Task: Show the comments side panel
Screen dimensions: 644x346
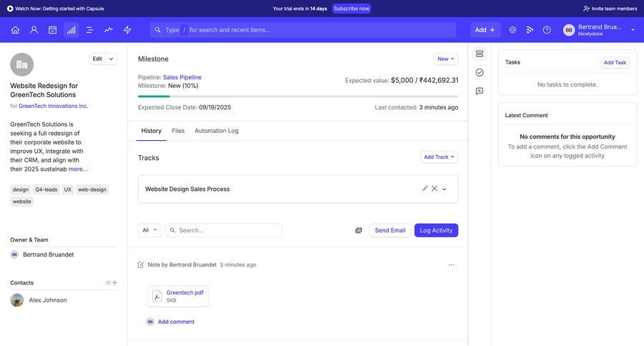Action: 479,91
